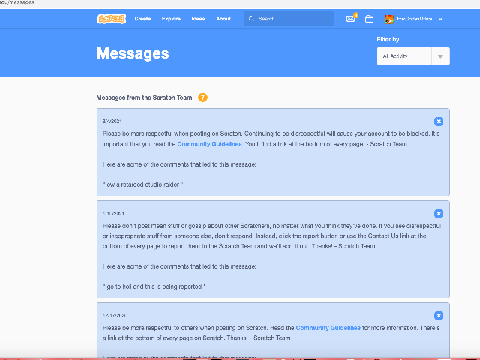Dismiss the first Scratch Team message
The height and width of the screenshot is (360, 480).
click(438, 121)
